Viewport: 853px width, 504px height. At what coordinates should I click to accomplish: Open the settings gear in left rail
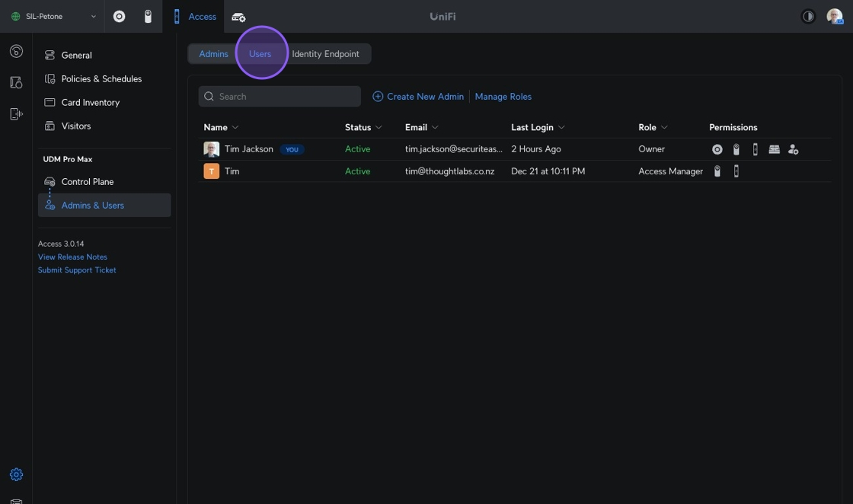(x=16, y=474)
